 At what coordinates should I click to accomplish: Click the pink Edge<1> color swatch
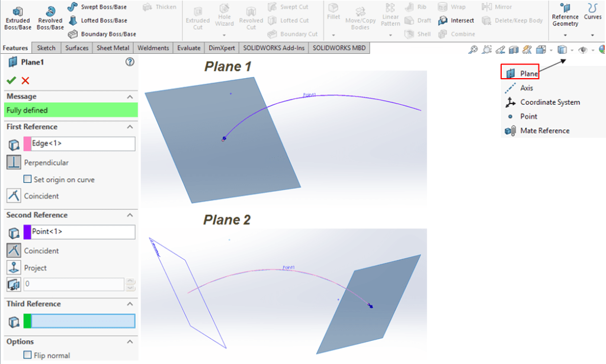point(27,143)
